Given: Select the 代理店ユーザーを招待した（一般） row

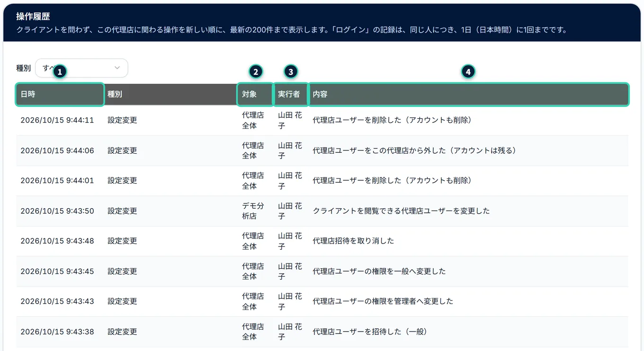Looking at the screenshot, I should click(322, 332).
